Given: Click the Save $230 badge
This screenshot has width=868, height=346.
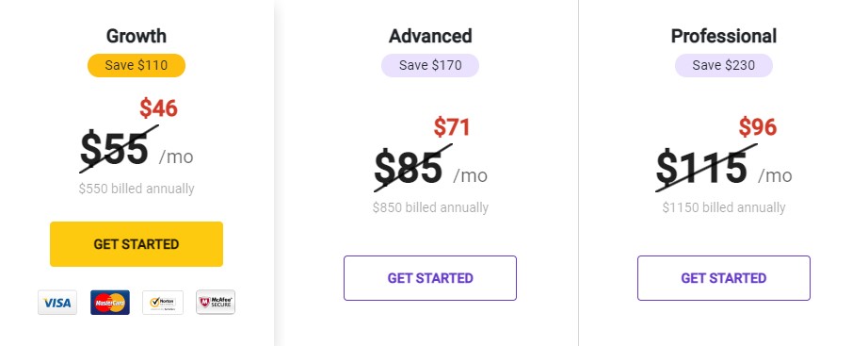Looking at the screenshot, I should click(724, 65).
